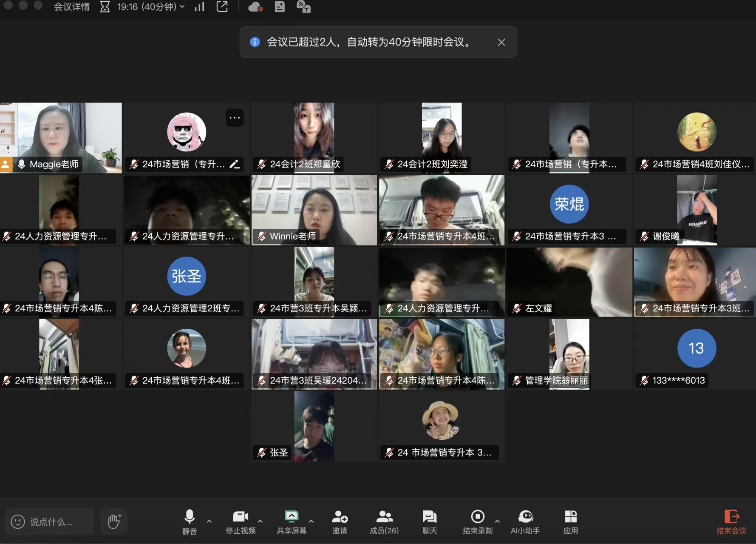756x544 pixels.
Task: Click the pop-out share arrow icon
Action: coord(222,6)
